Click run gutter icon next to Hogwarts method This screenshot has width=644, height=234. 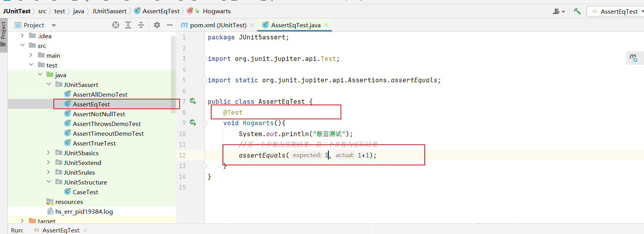[193, 123]
